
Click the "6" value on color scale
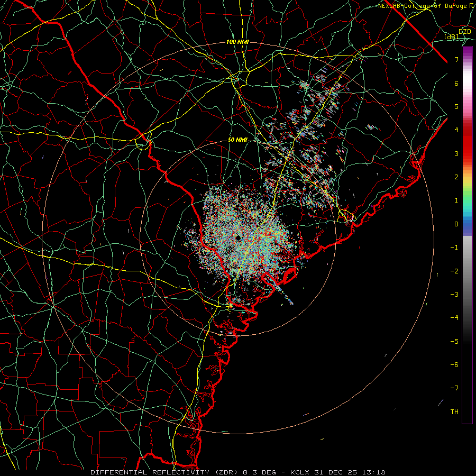(x=456, y=83)
